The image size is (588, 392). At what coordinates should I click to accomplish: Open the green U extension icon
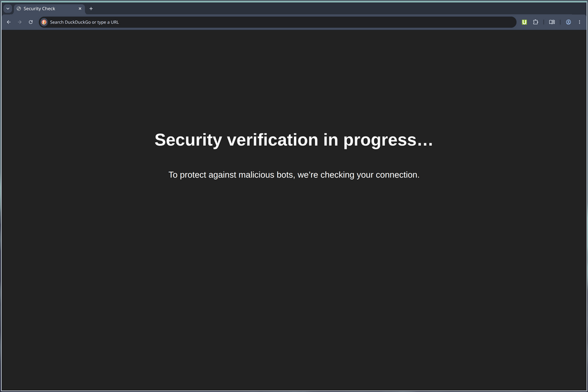click(524, 22)
